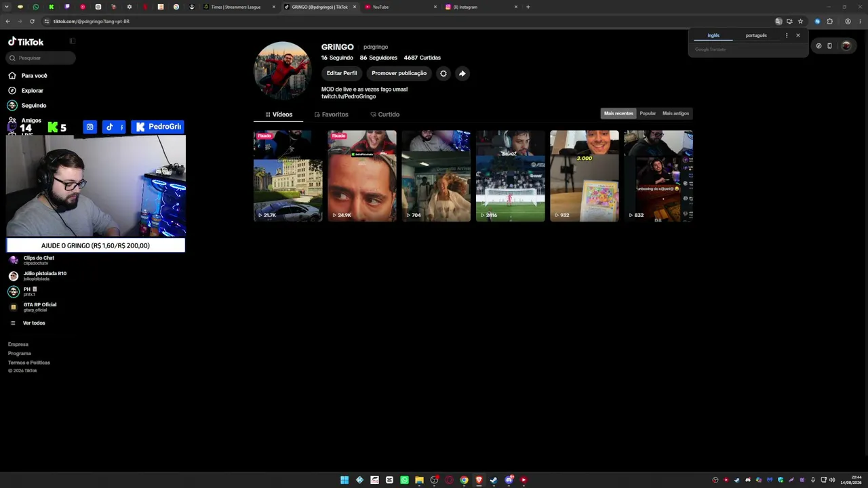Go back to the previous page
Screen dimensions: 868x488
[x=7, y=21]
